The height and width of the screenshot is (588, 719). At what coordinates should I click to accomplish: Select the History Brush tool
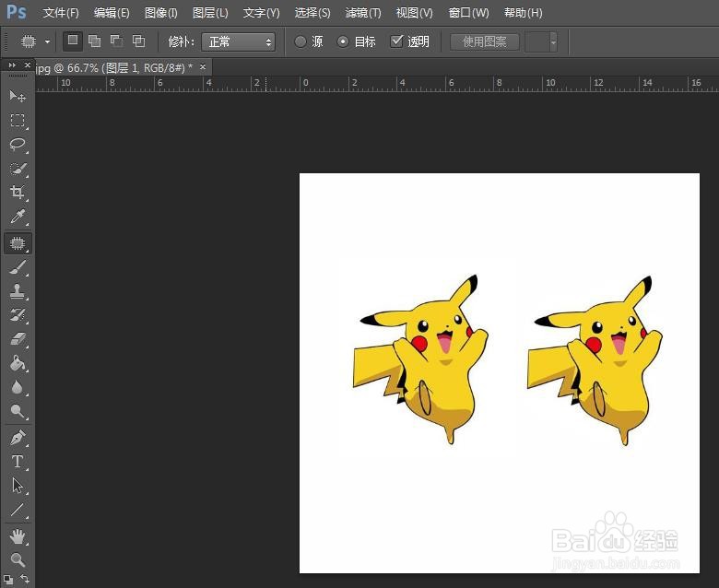(18, 315)
